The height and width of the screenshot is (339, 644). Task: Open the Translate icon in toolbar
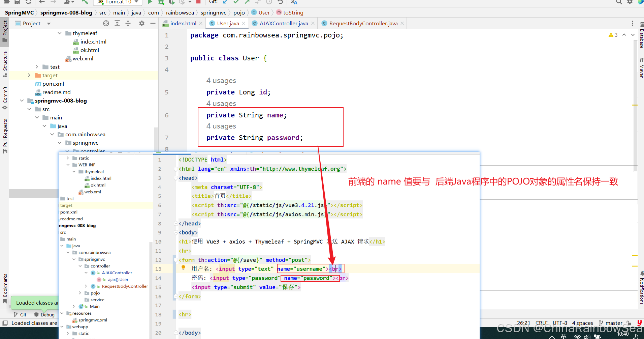(x=294, y=2)
